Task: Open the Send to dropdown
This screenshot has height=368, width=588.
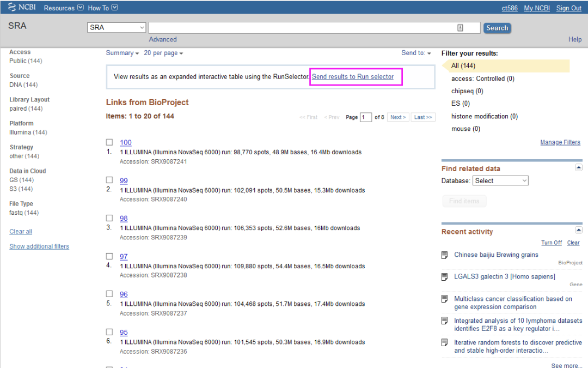Action: [416, 53]
